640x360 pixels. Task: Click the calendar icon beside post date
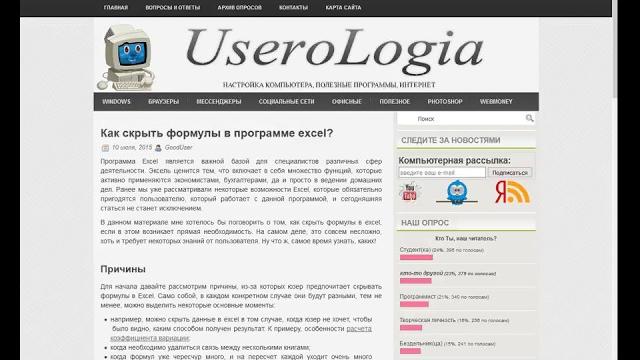pyautogui.click(x=105, y=148)
